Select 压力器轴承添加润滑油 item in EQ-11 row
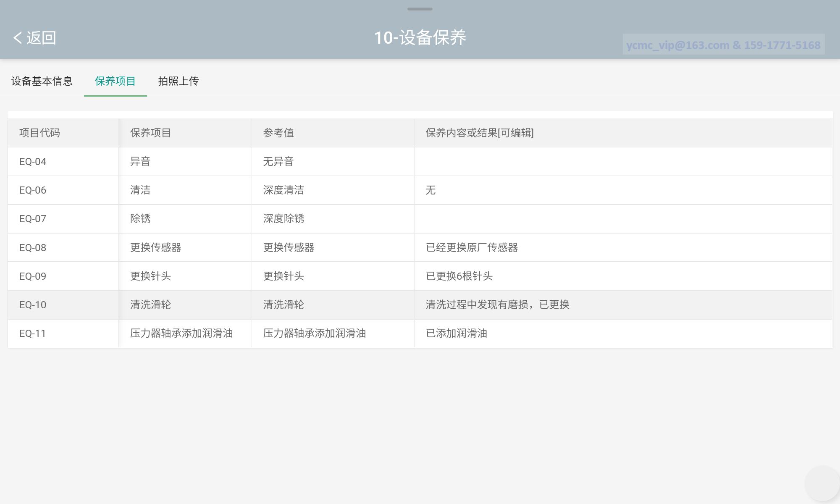Viewport: 840px width, 504px height. [181, 333]
